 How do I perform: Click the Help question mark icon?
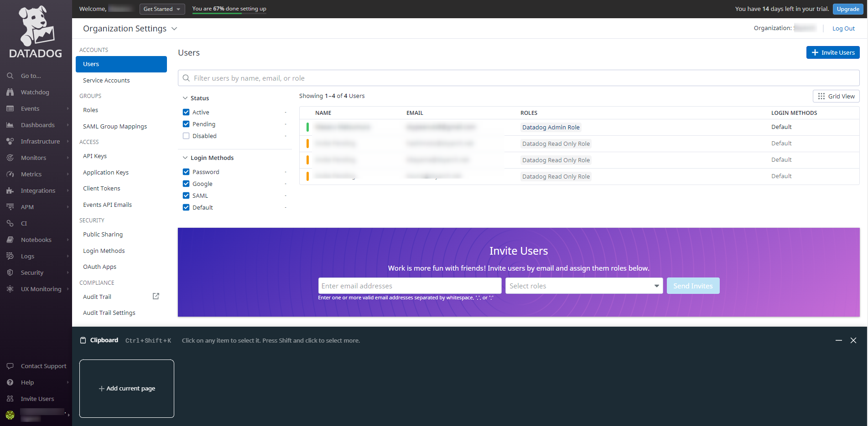pos(10,382)
